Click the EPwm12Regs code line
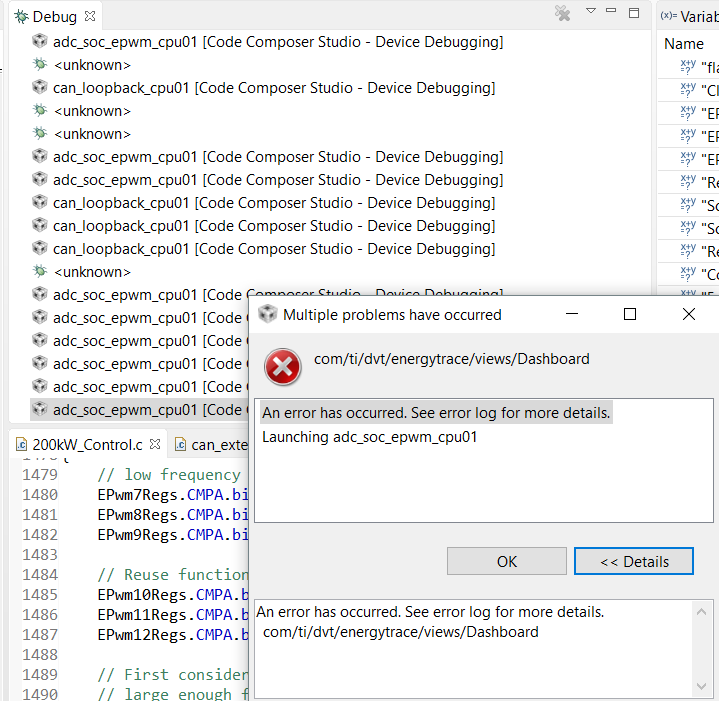The height and width of the screenshot is (701, 719). tap(173, 635)
